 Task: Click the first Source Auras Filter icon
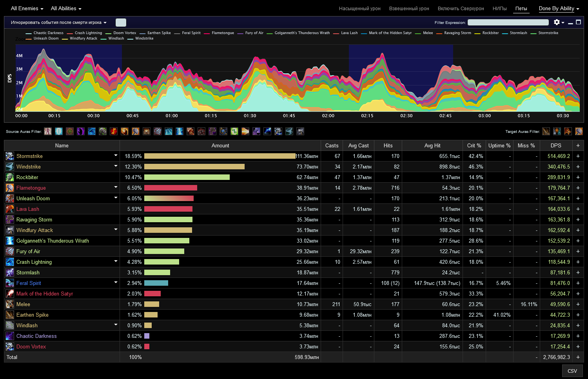pos(48,131)
